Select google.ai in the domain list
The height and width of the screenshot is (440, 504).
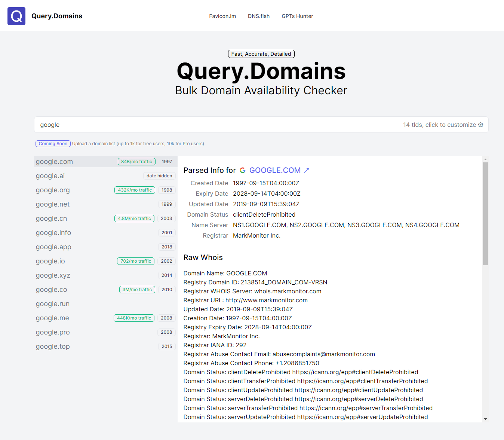coord(106,176)
